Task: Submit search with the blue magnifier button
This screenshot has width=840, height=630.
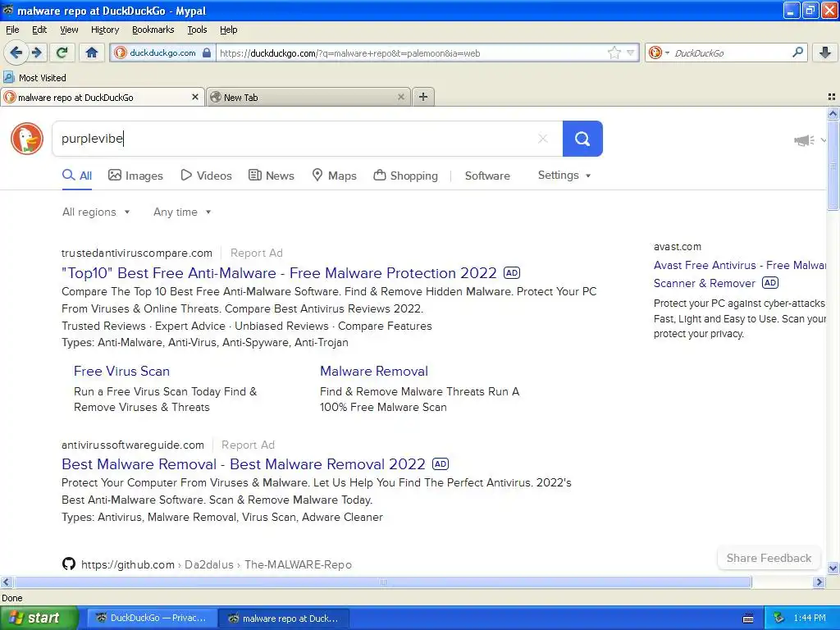Action: click(x=582, y=139)
